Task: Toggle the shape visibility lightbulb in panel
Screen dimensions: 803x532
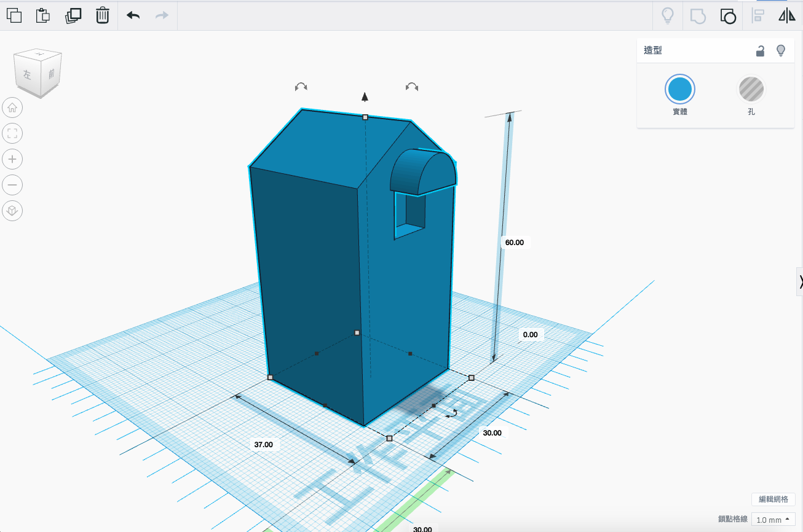Action: point(781,50)
